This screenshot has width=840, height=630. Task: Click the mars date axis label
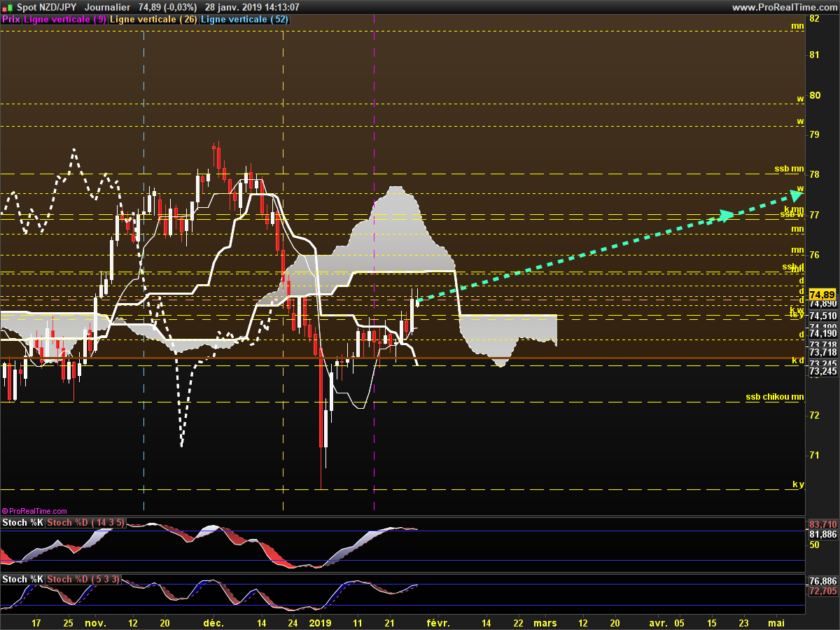click(x=545, y=622)
